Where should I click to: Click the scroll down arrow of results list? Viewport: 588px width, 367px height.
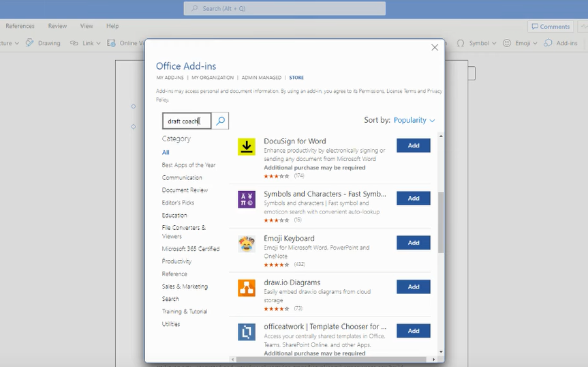click(x=441, y=351)
